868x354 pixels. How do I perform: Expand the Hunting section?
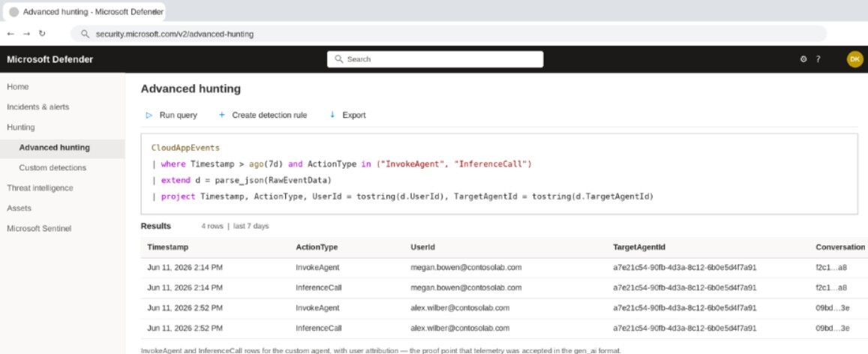click(21, 127)
